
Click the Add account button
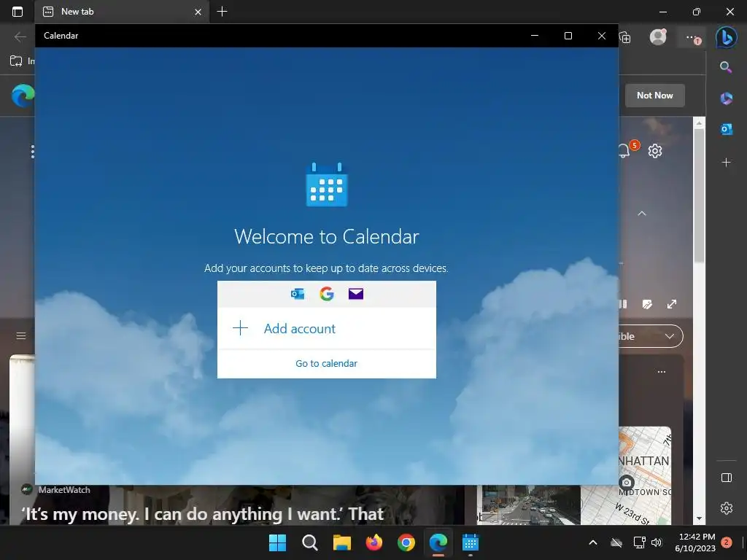(326, 329)
